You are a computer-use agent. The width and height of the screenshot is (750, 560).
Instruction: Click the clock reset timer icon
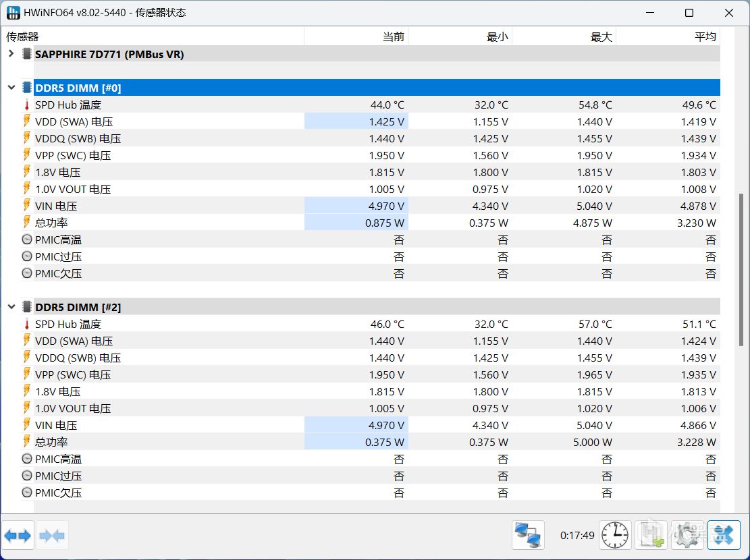click(x=614, y=534)
